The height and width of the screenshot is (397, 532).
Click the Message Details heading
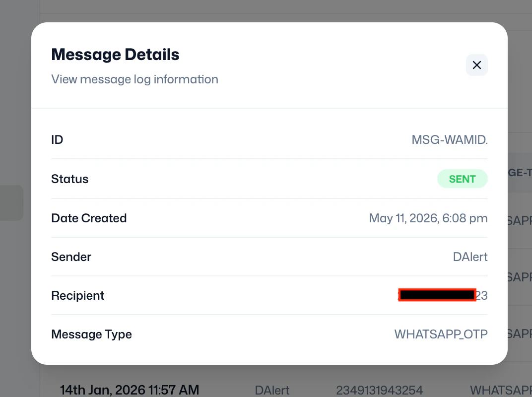[x=115, y=55]
